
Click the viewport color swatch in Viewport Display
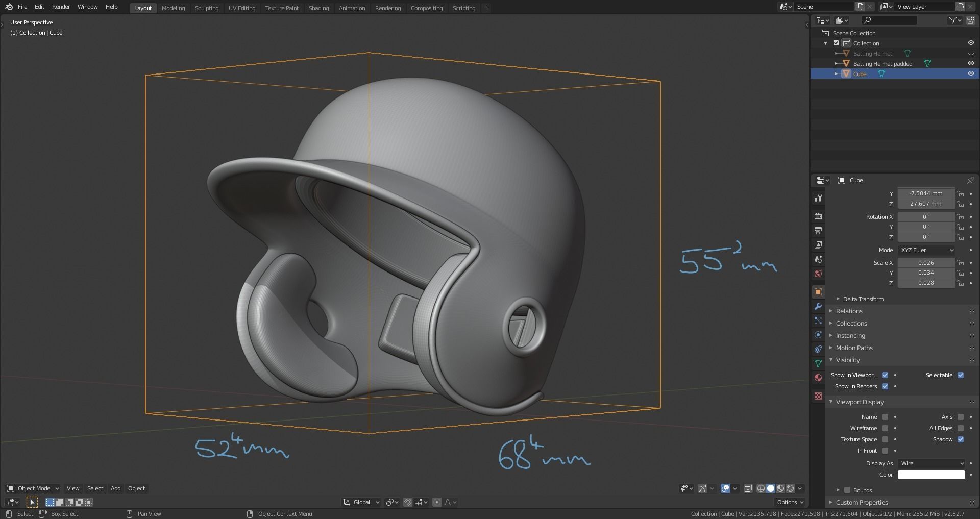[932, 475]
